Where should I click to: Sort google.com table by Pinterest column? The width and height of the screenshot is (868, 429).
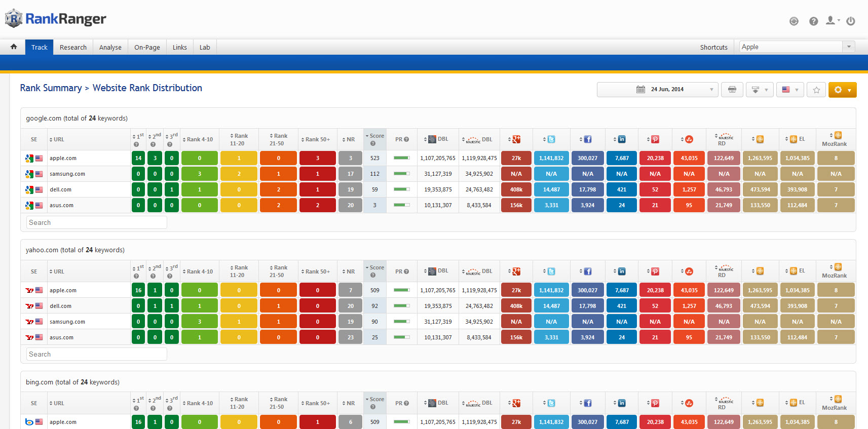(655, 139)
